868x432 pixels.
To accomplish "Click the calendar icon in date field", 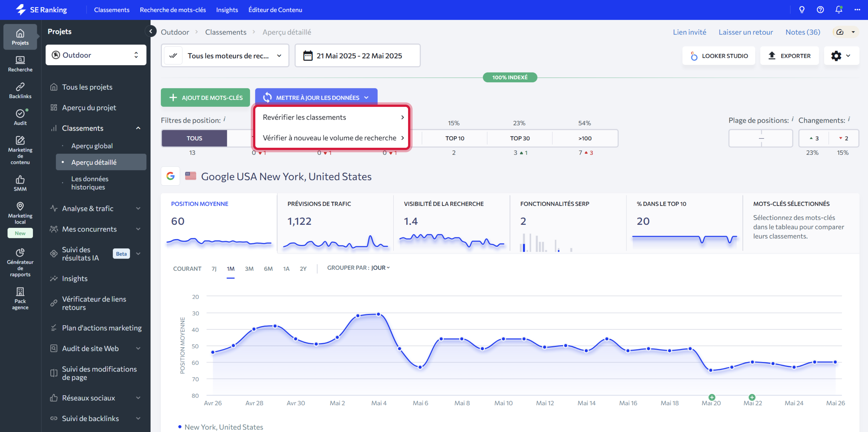I will click(x=308, y=56).
